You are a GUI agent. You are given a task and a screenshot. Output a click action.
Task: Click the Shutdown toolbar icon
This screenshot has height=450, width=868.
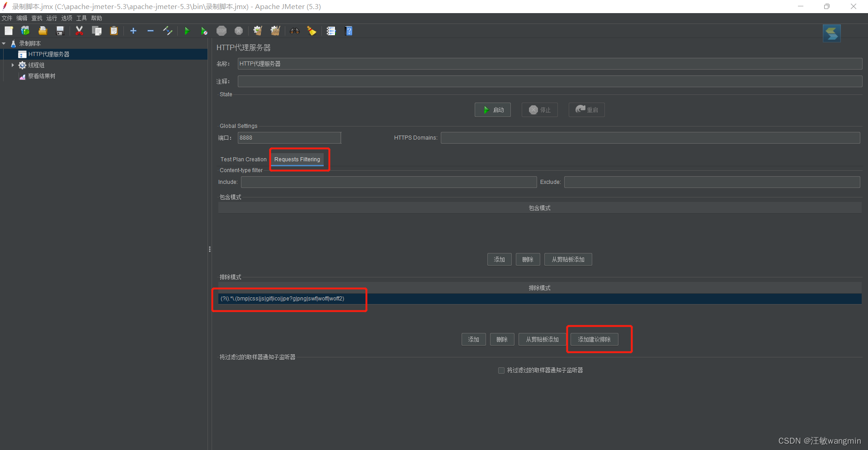pyautogui.click(x=239, y=31)
